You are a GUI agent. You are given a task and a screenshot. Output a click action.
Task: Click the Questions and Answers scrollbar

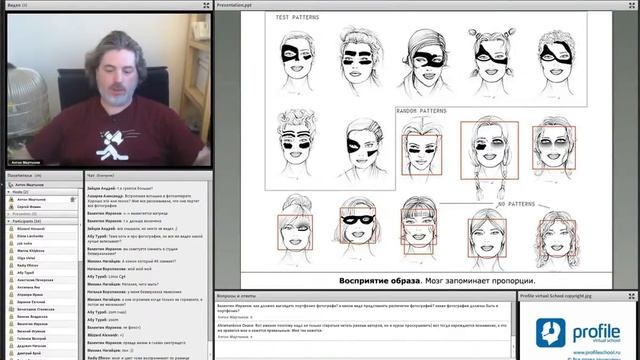[513, 330]
